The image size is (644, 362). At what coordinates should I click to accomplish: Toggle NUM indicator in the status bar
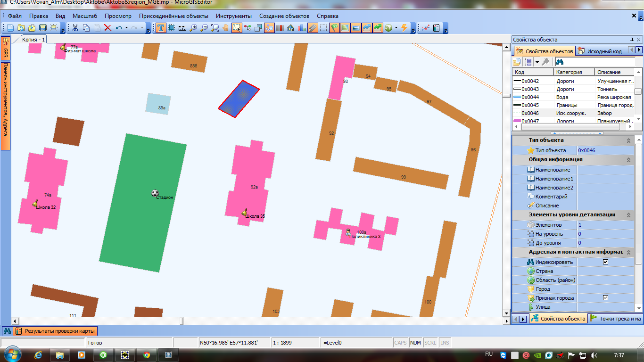click(x=415, y=343)
